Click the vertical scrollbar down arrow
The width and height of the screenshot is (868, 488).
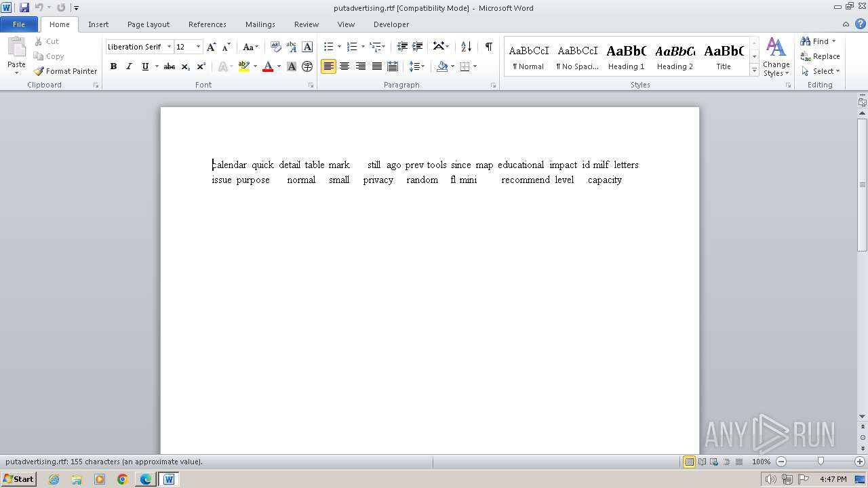pos(862,416)
